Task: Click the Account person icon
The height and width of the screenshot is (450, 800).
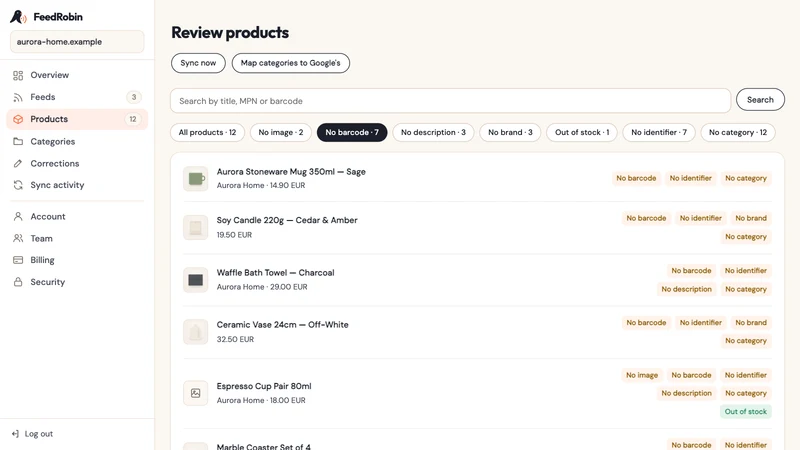Action: (x=18, y=217)
